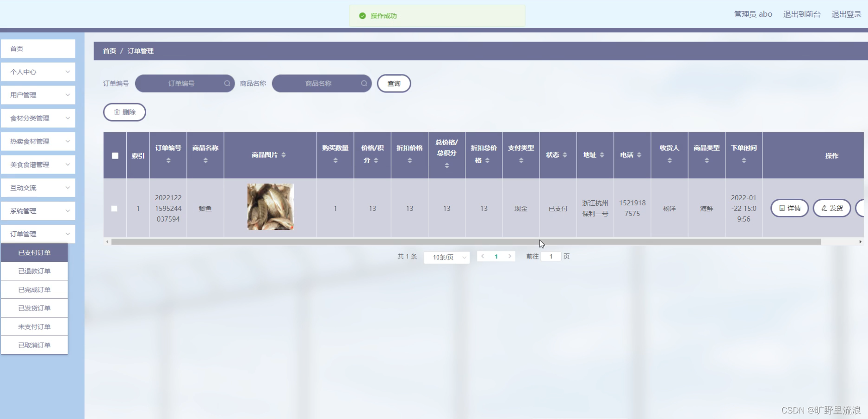Click the 订单编号 search input field
Screen dimensions: 868x419
(x=185, y=84)
